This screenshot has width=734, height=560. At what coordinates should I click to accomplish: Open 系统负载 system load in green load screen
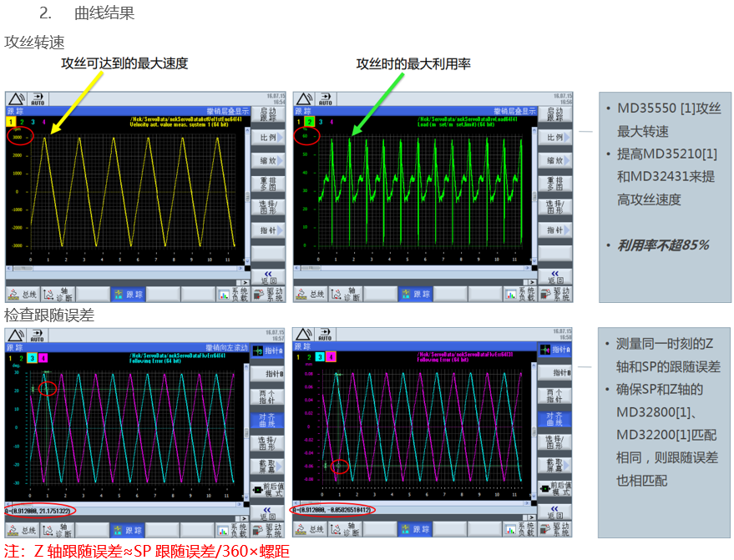pos(520,294)
